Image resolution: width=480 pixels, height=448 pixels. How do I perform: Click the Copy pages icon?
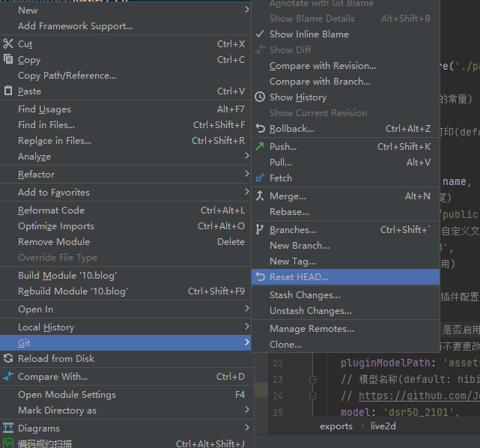tap(8, 58)
